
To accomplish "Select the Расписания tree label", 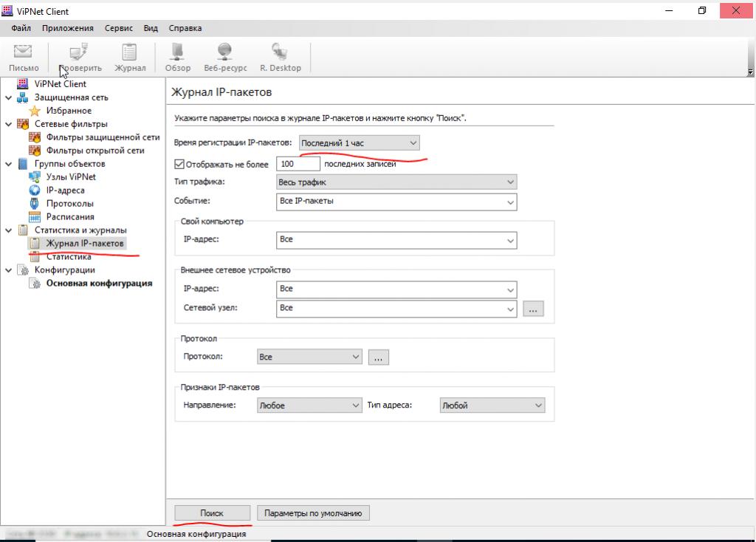I will [70, 217].
